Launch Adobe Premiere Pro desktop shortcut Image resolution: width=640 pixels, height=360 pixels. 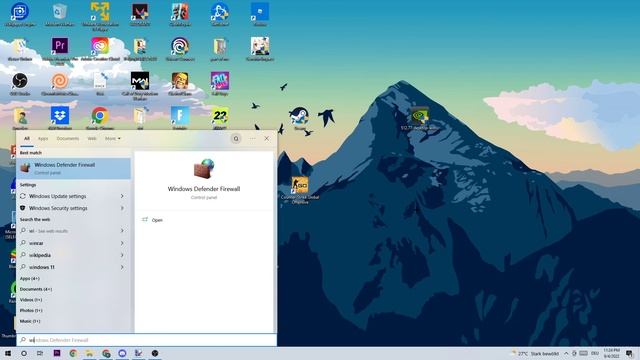(60, 47)
